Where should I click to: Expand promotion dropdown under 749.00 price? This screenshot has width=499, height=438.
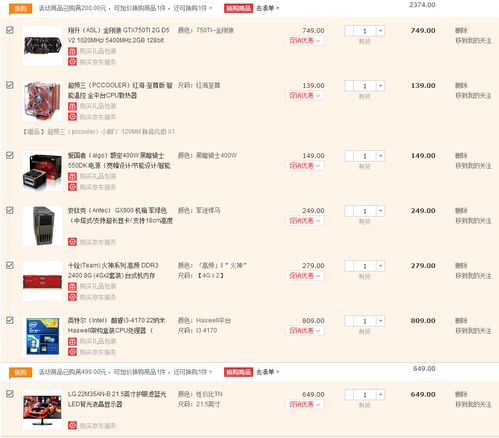point(304,41)
